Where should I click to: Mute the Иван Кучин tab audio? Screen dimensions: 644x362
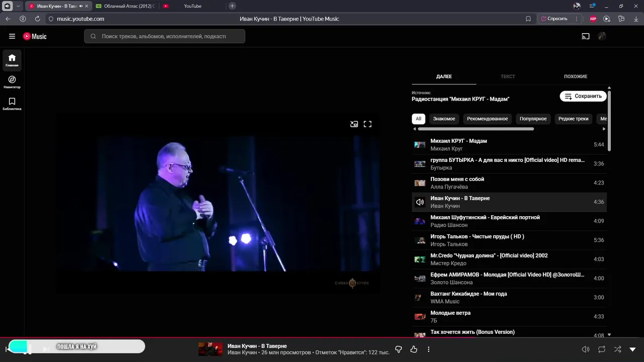[80, 6]
